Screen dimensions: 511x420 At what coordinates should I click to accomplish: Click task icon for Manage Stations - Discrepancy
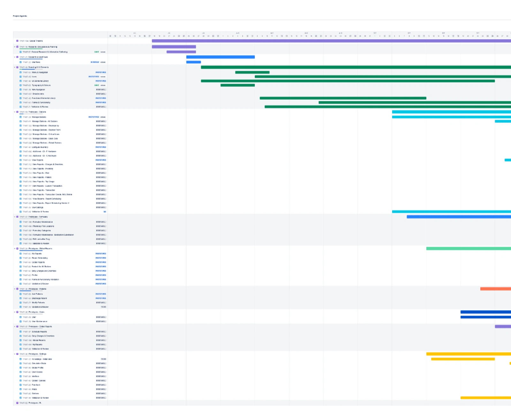(x=20, y=126)
